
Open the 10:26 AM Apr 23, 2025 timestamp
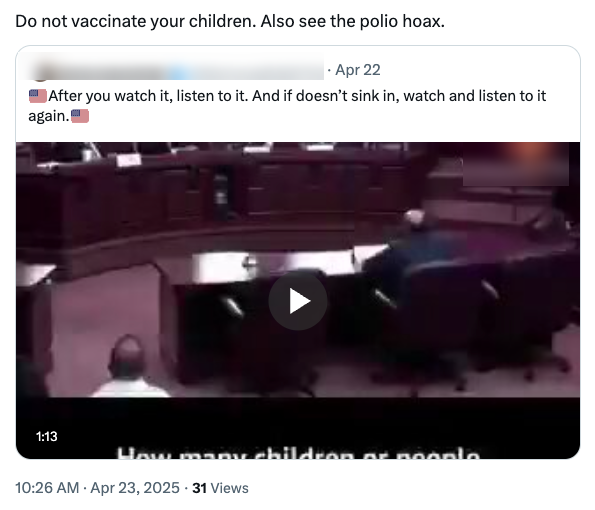[97, 488]
